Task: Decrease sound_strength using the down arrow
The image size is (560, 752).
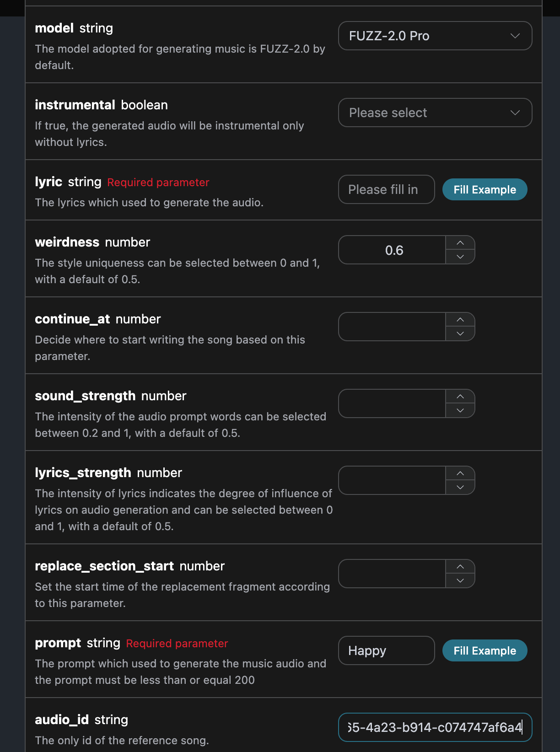Action: click(x=460, y=411)
